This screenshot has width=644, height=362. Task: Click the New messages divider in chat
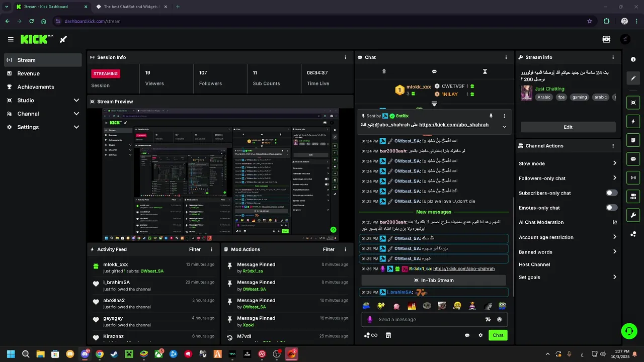pyautogui.click(x=434, y=212)
